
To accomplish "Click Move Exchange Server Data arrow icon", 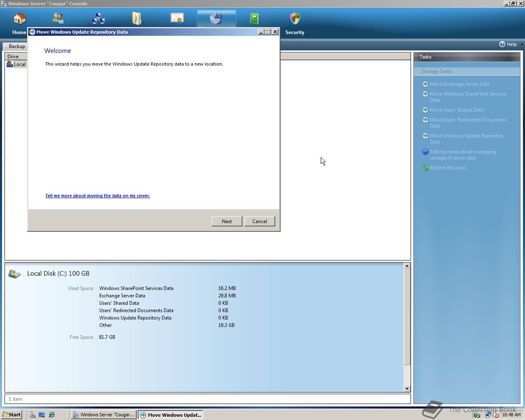I will (425, 84).
